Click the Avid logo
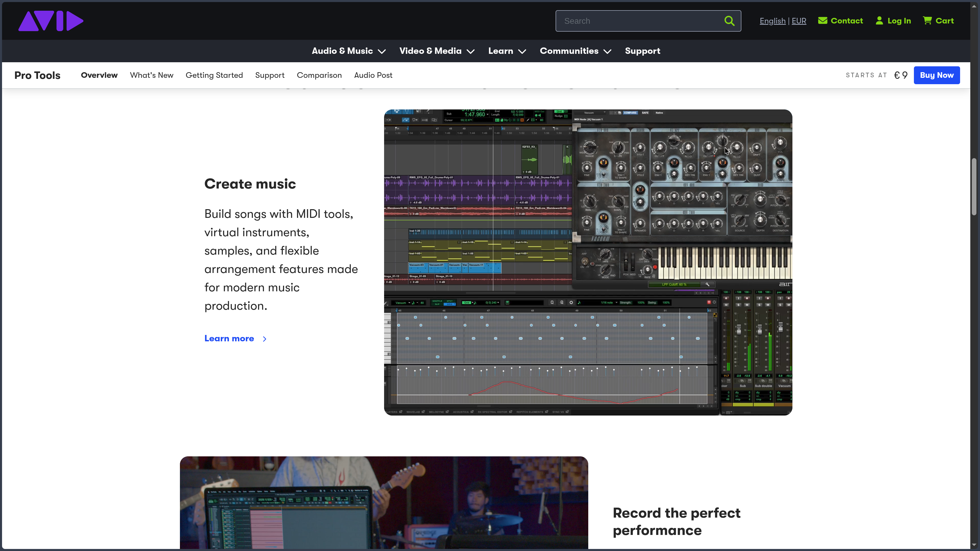The height and width of the screenshot is (551, 980). pyautogui.click(x=51, y=21)
